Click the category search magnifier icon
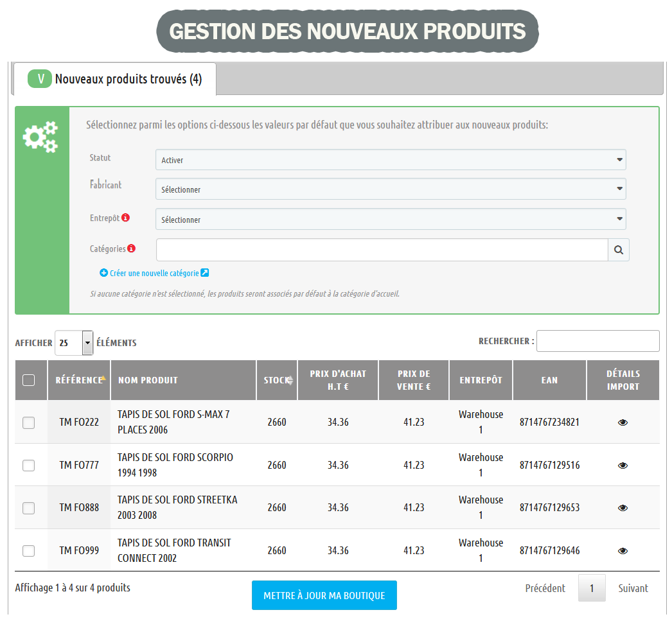 click(618, 250)
